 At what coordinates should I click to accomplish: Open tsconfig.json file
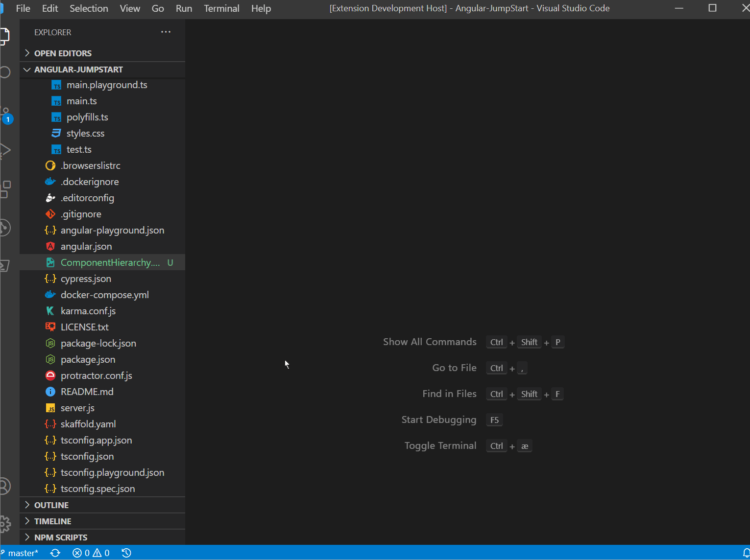102,456
